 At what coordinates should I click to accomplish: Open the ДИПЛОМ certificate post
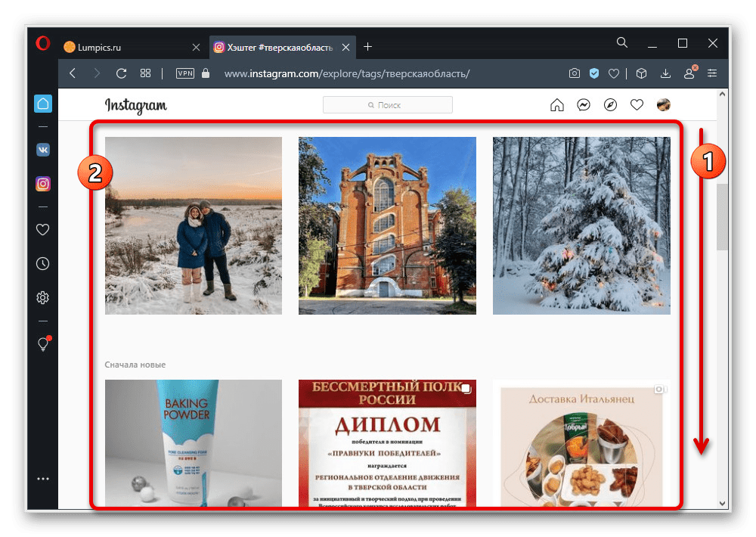coord(387,443)
